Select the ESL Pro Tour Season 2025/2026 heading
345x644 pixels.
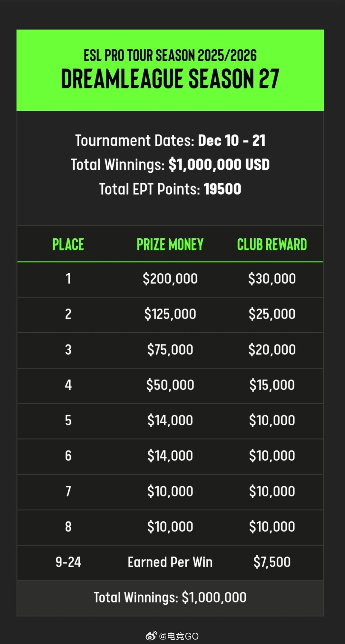click(170, 55)
